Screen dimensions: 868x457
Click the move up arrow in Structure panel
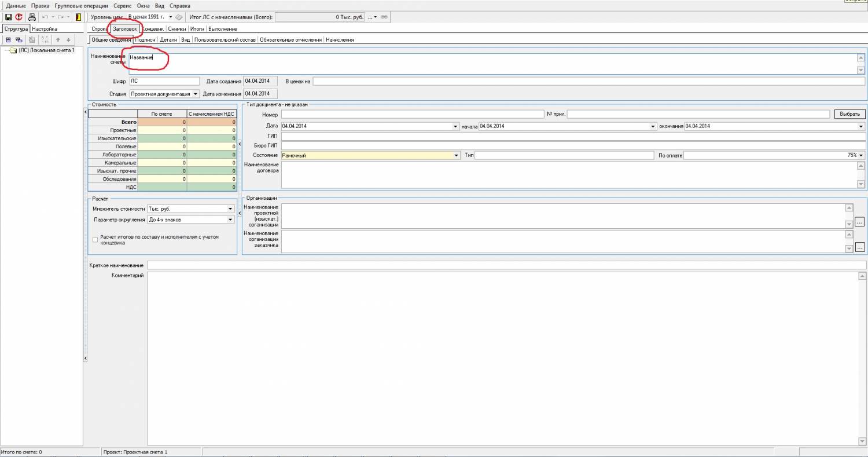58,39
